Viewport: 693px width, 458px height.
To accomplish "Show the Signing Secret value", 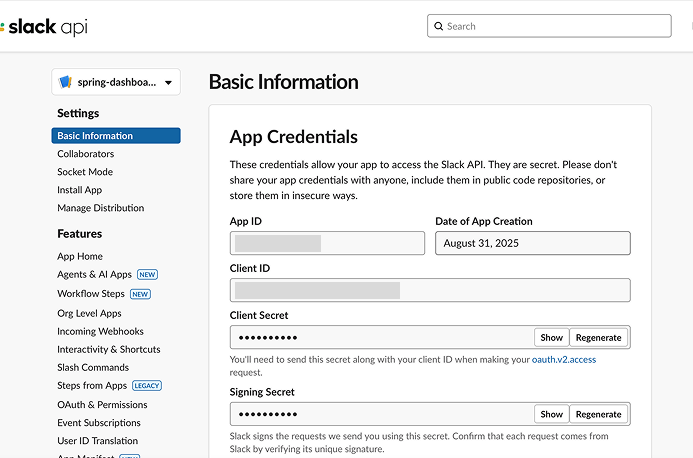I will [x=551, y=414].
